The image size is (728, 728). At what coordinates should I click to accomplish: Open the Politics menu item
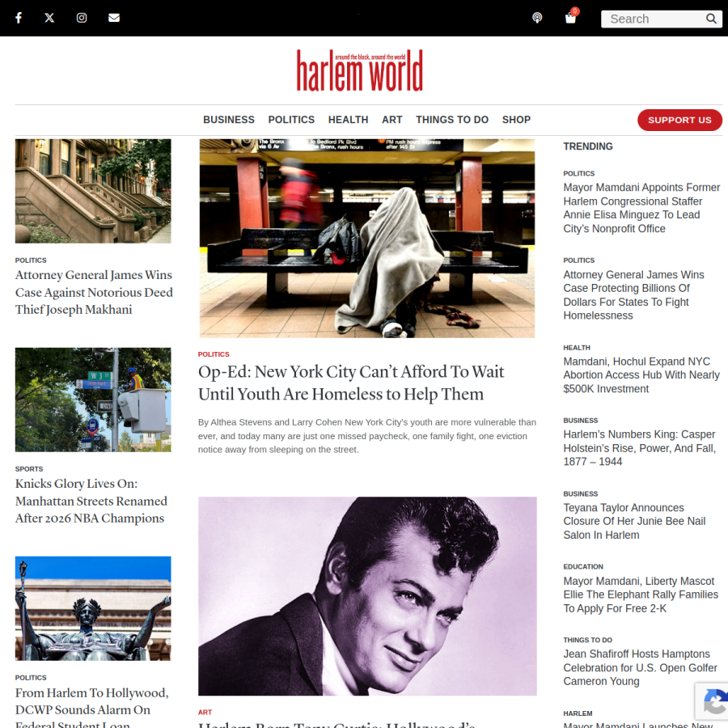click(x=291, y=120)
